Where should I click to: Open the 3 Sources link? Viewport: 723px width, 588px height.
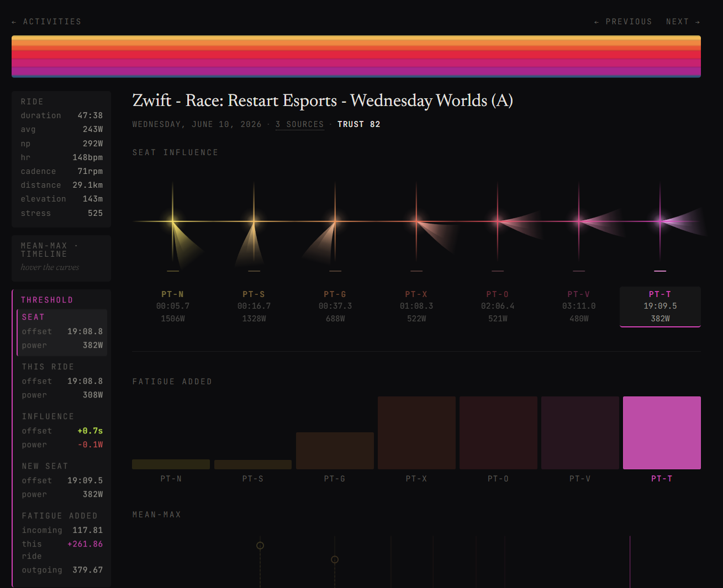[300, 124]
